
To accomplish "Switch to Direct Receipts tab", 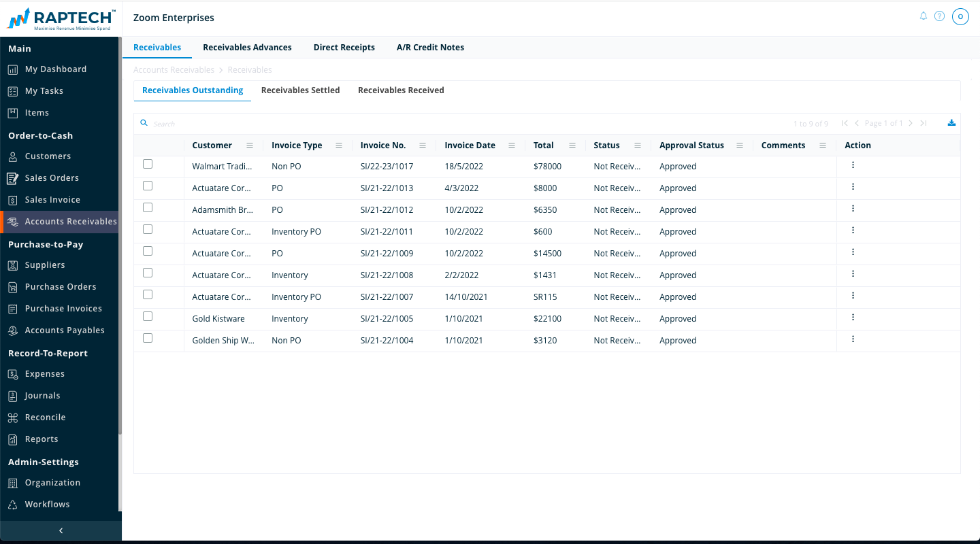I will 344,48.
